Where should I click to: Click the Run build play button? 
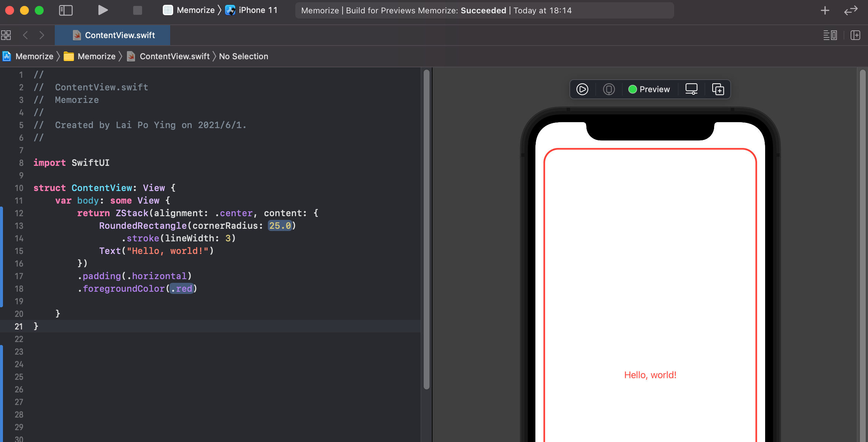pos(103,10)
